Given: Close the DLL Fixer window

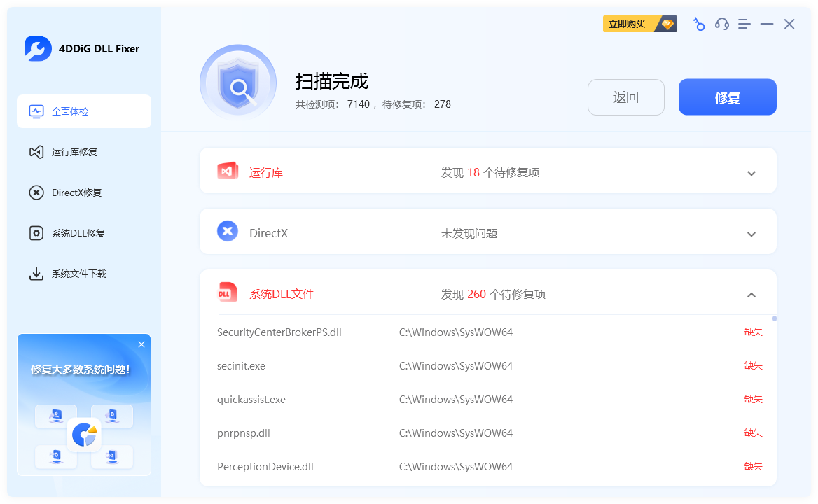Looking at the screenshot, I should tap(789, 24).
